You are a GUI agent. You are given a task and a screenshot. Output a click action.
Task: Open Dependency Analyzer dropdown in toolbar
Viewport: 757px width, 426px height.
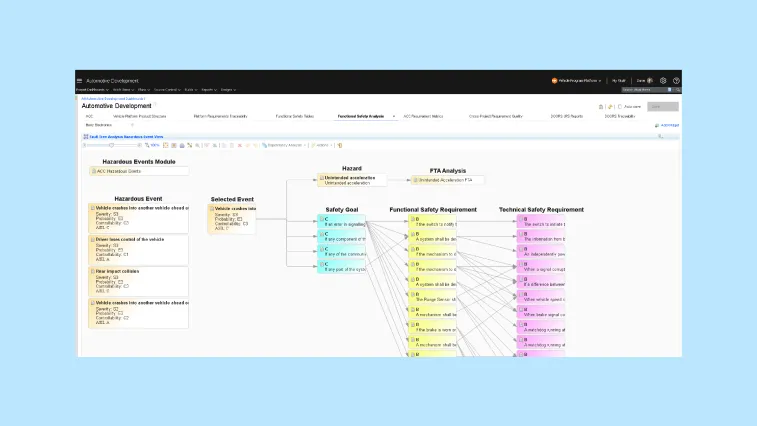[x=284, y=145]
